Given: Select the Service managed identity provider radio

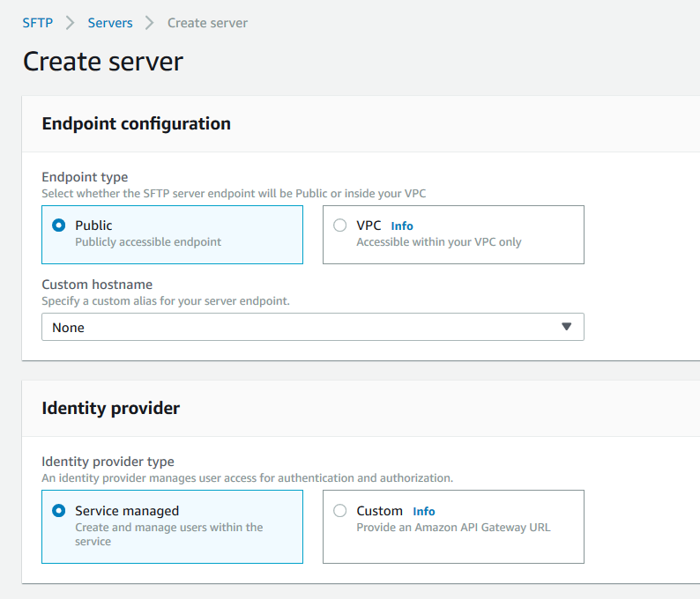Looking at the screenshot, I should click(x=59, y=511).
